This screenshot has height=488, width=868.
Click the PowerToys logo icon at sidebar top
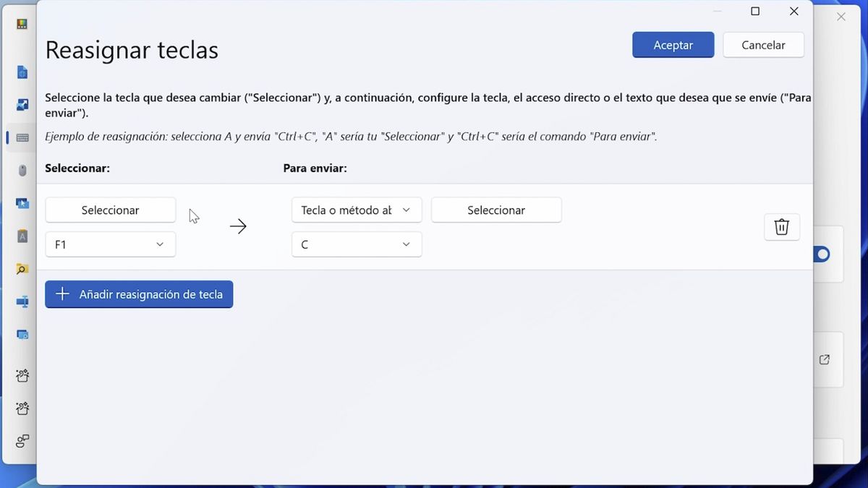(x=20, y=24)
